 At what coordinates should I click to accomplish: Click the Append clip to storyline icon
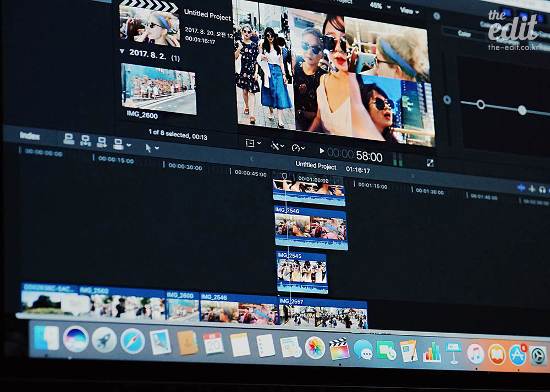pyautogui.click(x=102, y=142)
